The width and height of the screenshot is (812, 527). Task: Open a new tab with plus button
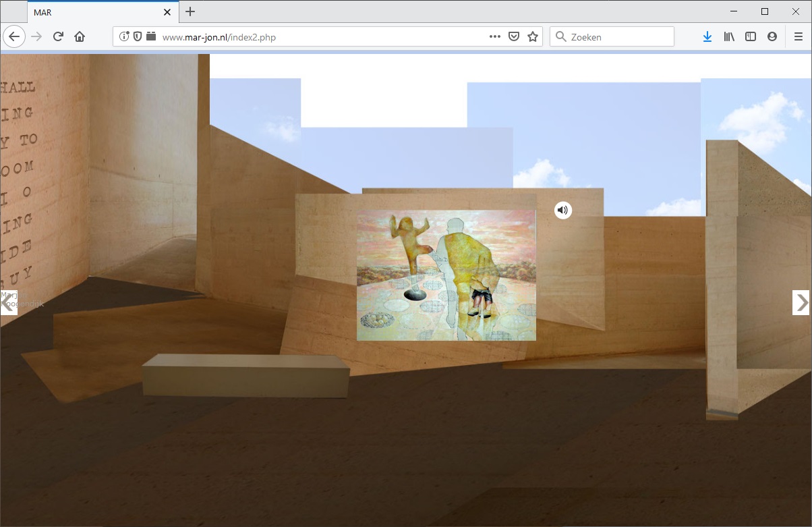(190, 11)
